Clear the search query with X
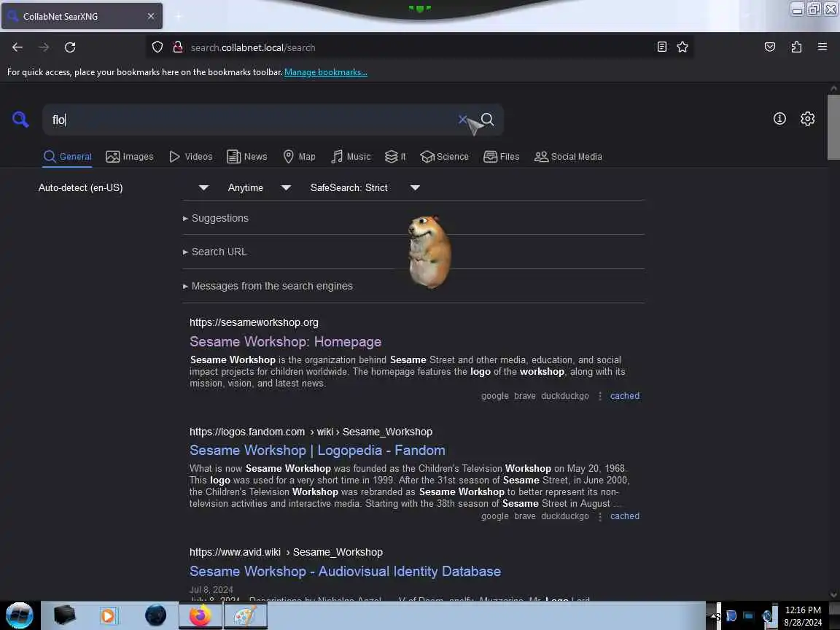This screenshot has width=840, height=630. click(x=462, y=120)
